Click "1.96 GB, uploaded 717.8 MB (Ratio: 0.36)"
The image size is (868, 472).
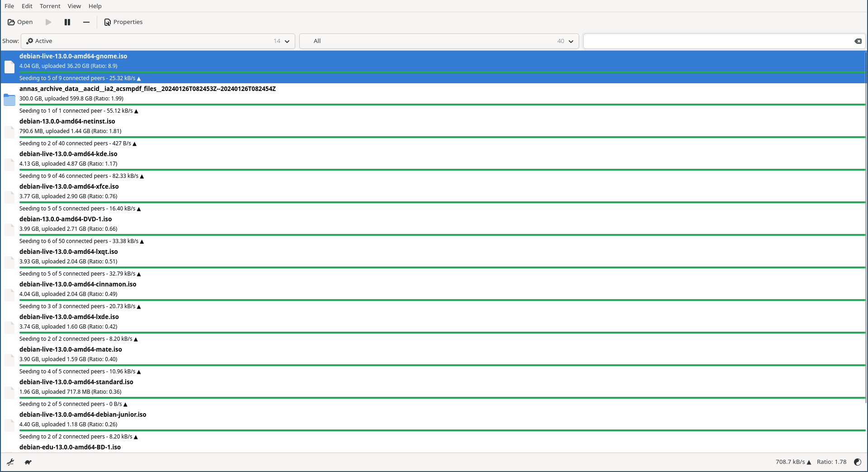pos(71,392)
